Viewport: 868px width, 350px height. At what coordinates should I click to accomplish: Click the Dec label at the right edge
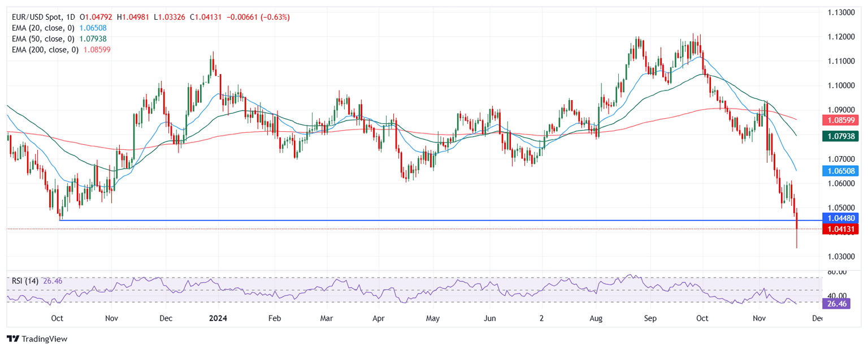coord(818,318)
